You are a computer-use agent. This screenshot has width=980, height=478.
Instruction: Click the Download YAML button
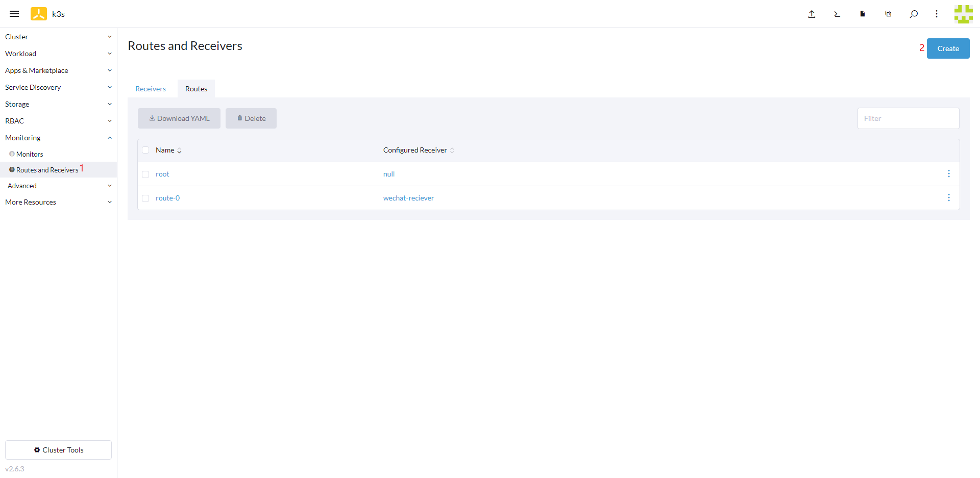(179, 118)
